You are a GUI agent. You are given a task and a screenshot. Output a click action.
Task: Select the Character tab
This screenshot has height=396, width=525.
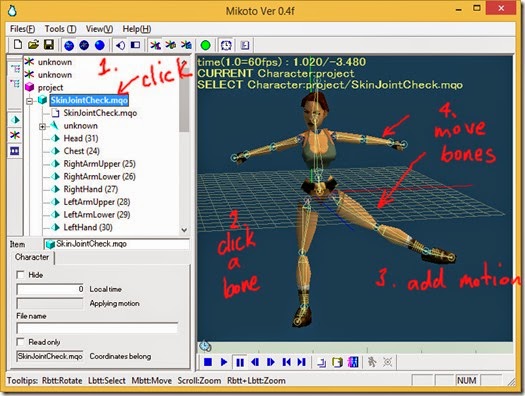coord(32,257)
